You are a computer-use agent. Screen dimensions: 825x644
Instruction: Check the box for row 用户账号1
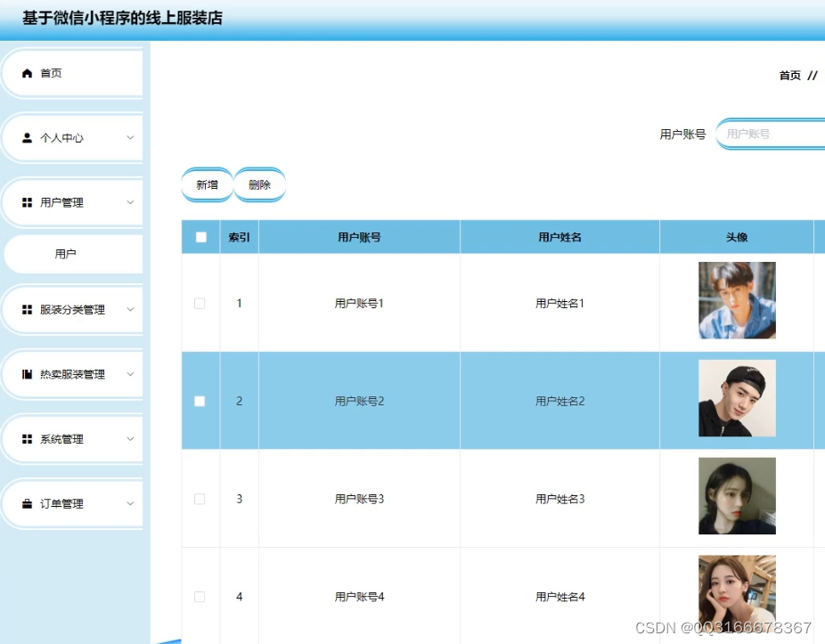pos(200,304)
